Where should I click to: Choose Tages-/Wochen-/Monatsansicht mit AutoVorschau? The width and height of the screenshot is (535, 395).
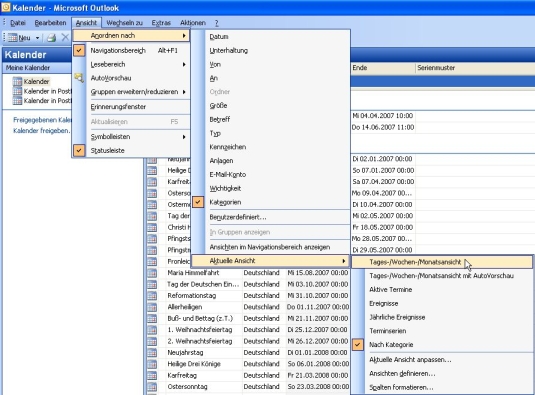point(442,276)
